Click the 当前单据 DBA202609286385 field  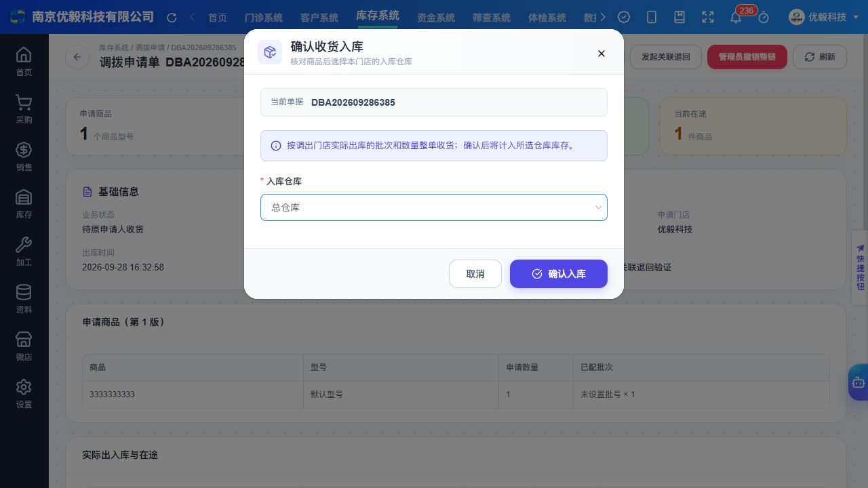click(434, 102)
